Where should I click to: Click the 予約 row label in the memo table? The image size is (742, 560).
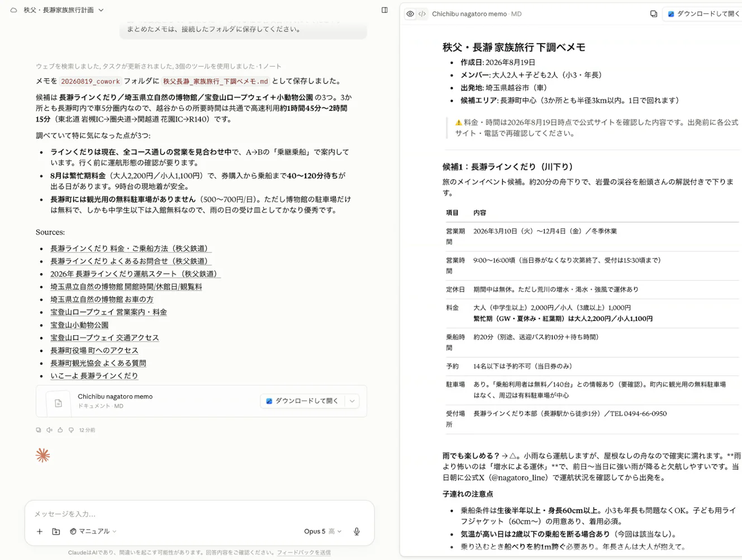click(453, 367)
